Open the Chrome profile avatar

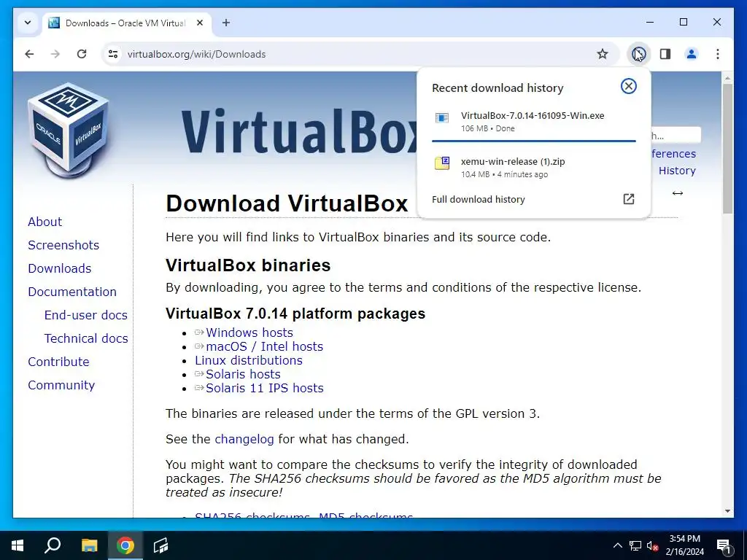tap(692, 54)
